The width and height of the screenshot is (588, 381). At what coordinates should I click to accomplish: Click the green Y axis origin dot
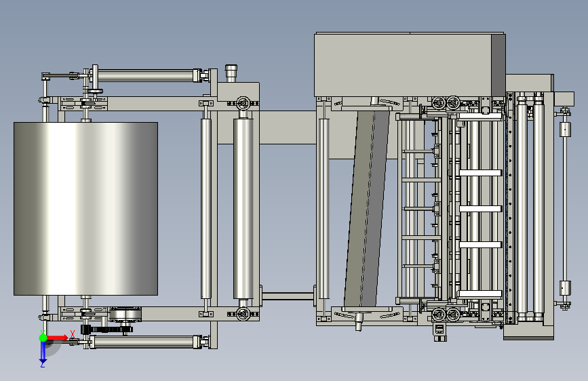coord(43,338)
